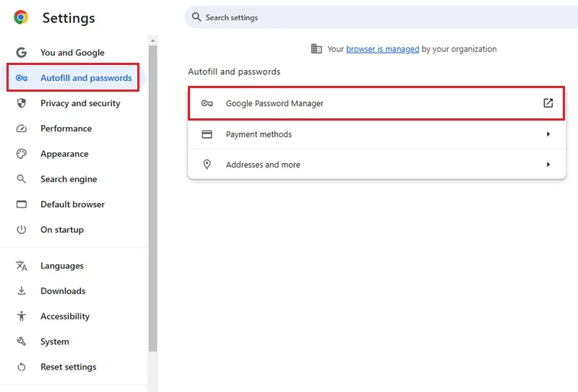Expand Addresses and more with its arrow
The height and width of the screenshot is (392, 578).
548,165
